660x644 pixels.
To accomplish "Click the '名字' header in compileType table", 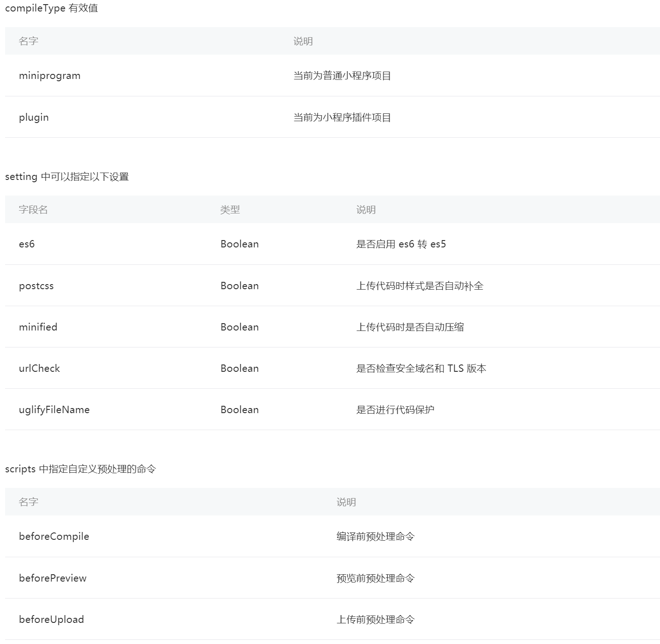I will point(28,41).
